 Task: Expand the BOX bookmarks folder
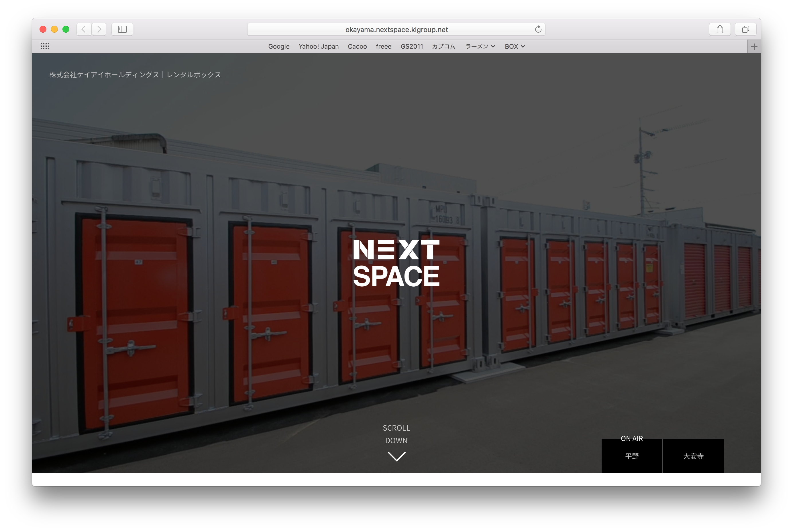point(515,46)
